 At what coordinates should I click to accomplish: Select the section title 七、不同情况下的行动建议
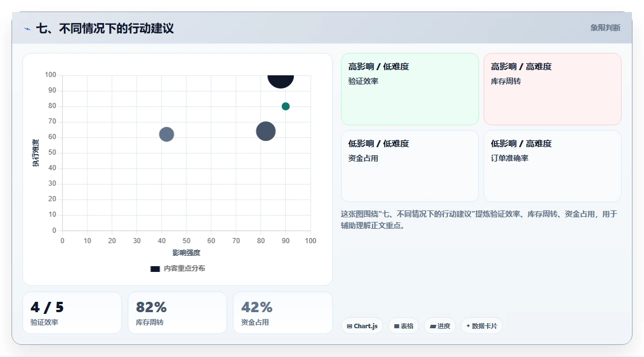[x=105, y=28]
